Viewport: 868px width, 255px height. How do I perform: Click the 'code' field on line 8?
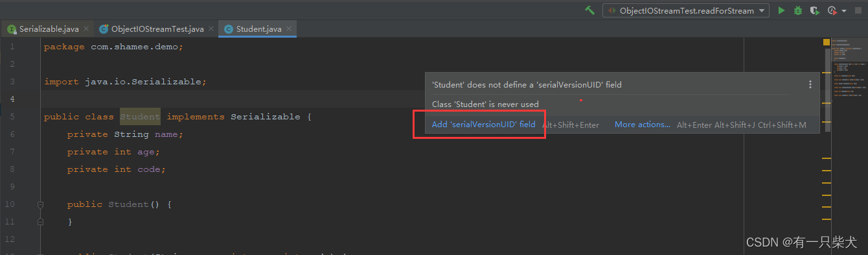coord(149,169)
